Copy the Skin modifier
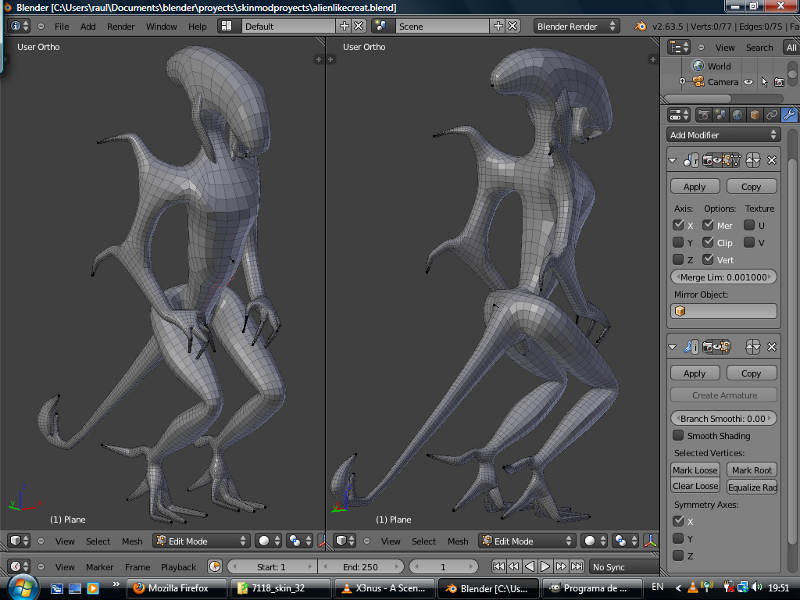The width and height of the screenshot is (800, 600). (752, 373)
